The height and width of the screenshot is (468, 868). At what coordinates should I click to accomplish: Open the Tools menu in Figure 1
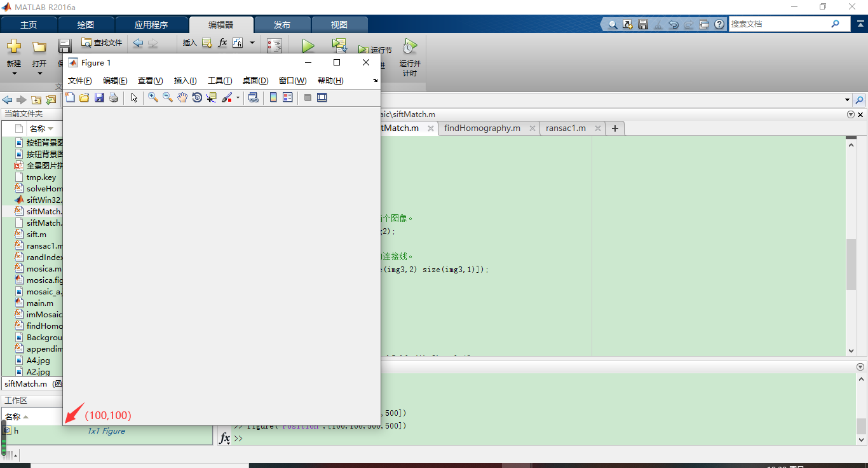220,81
